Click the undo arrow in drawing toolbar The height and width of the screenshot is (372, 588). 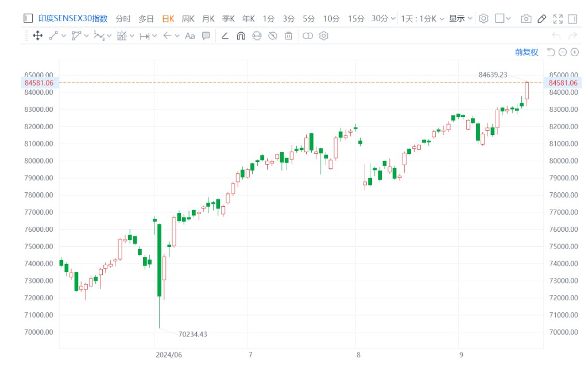[556, 36]
